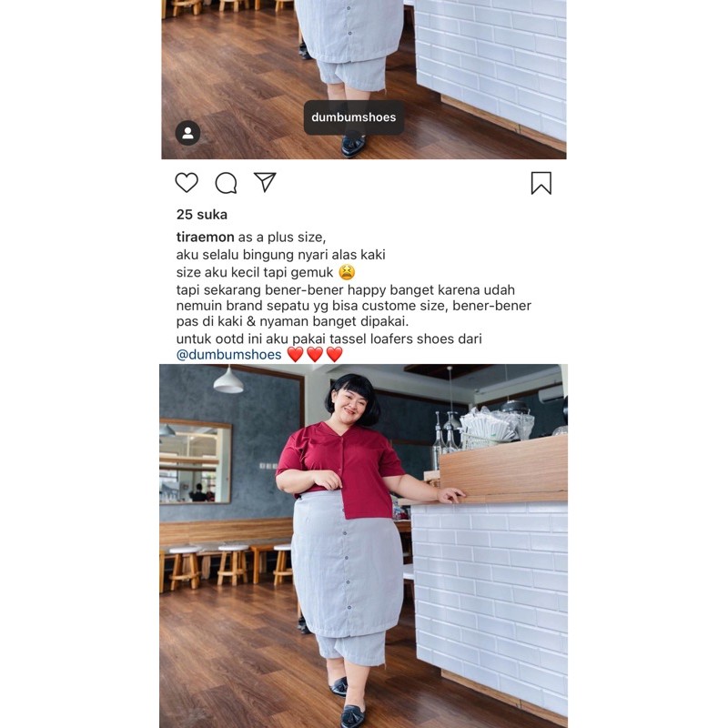728x728 pixels.
Task: Tap the upper cropped post photo
Action: [363, 79]
